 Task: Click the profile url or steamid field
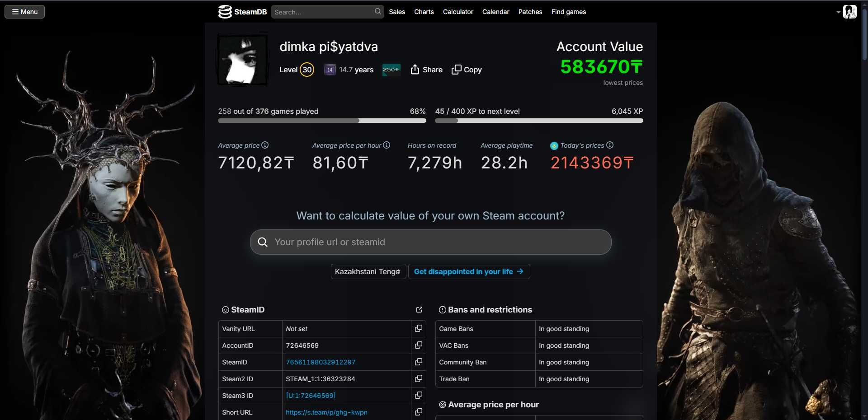[x=430, y=242]
